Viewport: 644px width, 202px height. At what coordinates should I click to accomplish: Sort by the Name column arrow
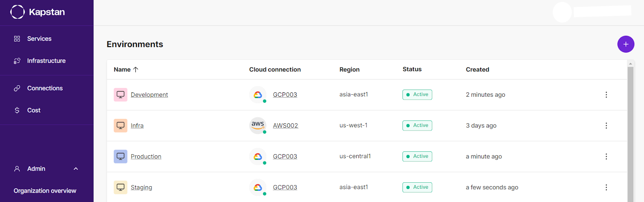(136, 69)
